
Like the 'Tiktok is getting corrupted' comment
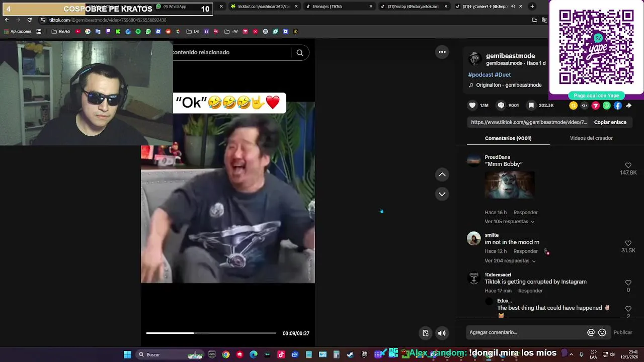(628, 283)
